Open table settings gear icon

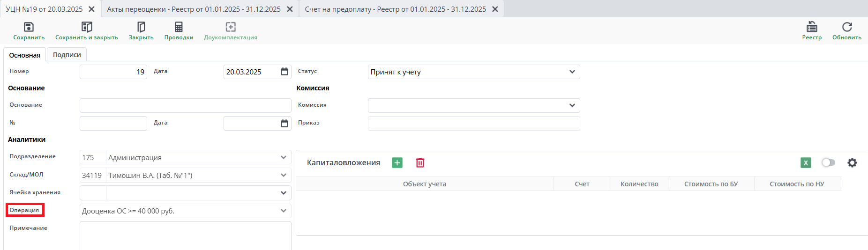[x=852, y=163]
